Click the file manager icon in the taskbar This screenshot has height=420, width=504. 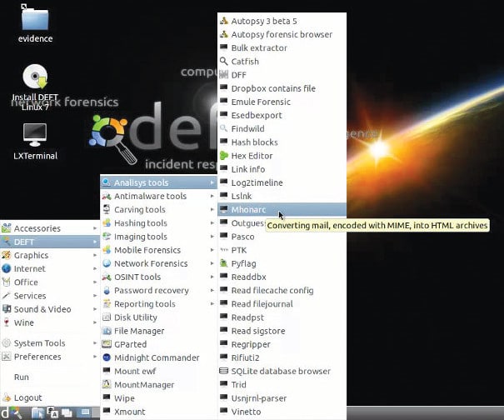coord(38,413)
